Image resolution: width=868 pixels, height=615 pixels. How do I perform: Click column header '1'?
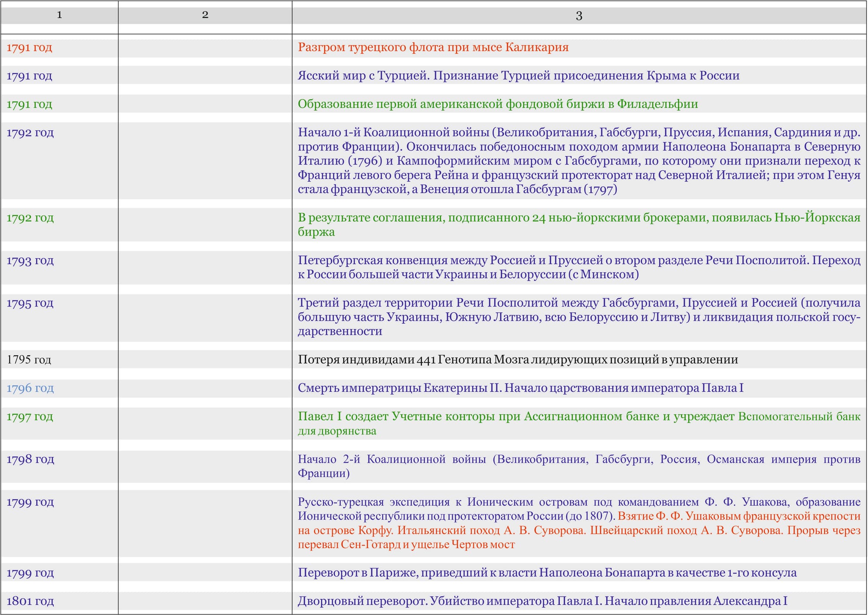coord(59,15)
